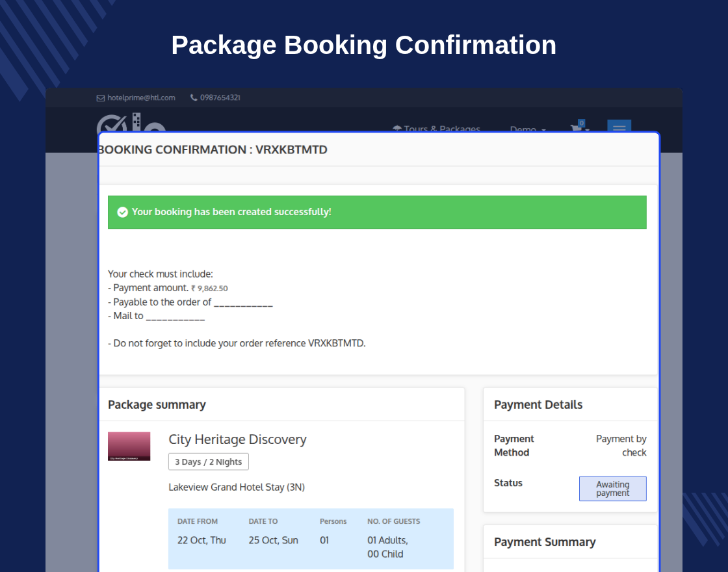Image resolution: width=728 pixels, height=572 pixels.
Task: Click the 01 Adults, 00 Child guest count
Action: click(x=387, y=547)
